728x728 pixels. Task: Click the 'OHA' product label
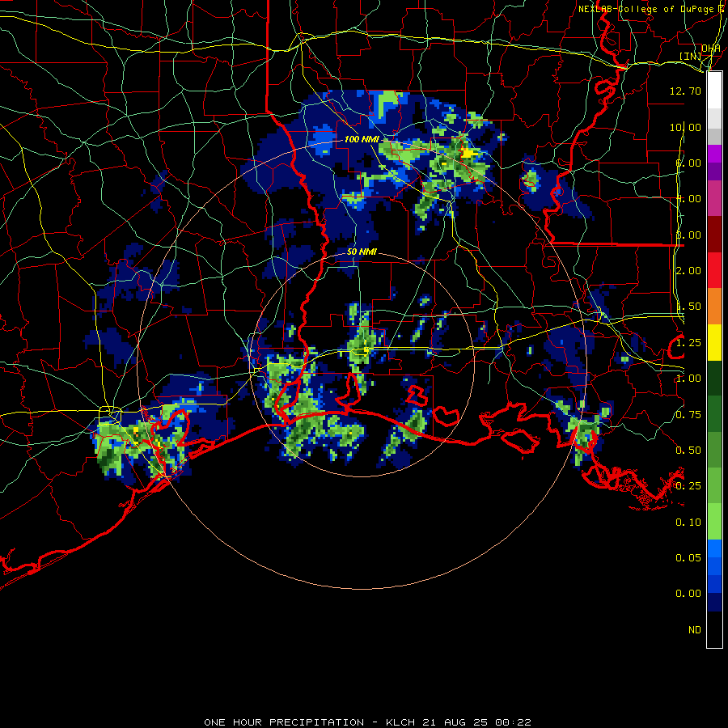pyautogui.click(x=711, y=48)
